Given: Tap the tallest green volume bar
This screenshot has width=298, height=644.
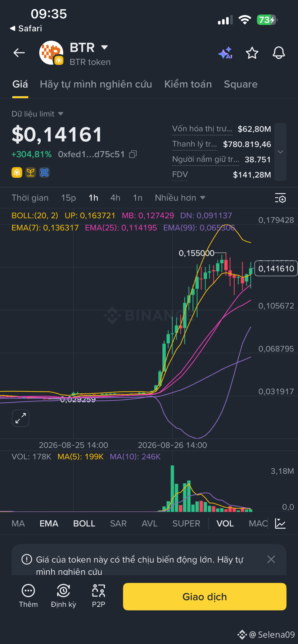Looking at the screenshot, I should tap(172, 488).
